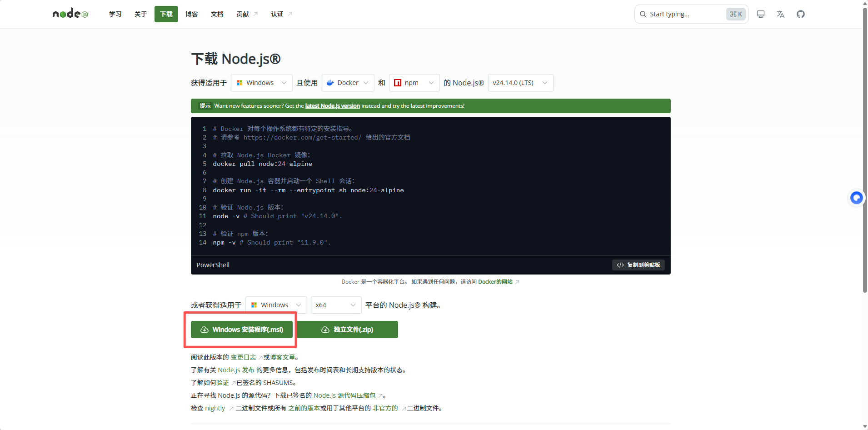Open the Node.js 发布 link
868x430 pixels.
[236, 370]
